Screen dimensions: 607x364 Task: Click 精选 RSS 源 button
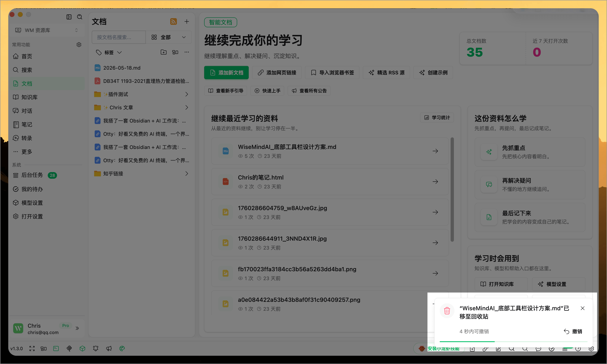coord(386,73)
